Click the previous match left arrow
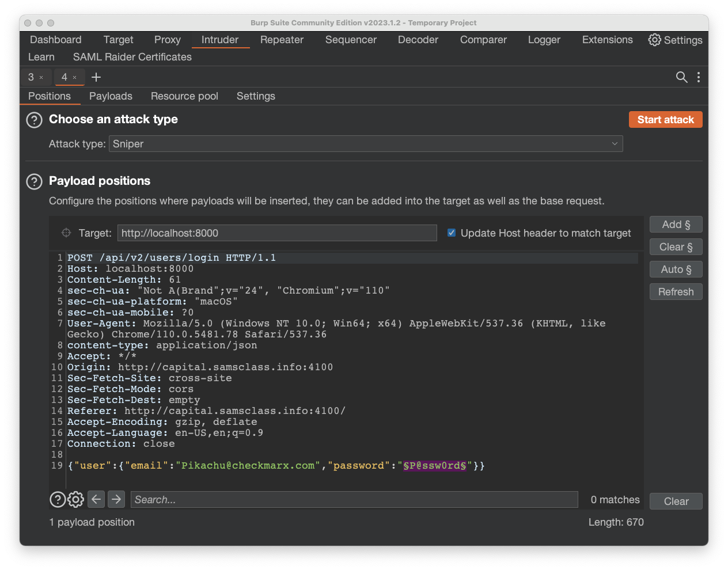Viewport: 728px width, 570px height. (x=96, y=499)
